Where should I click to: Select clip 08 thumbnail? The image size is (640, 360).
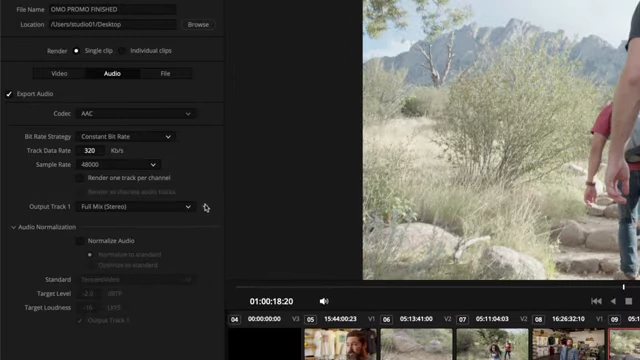[x=568, y=344]
